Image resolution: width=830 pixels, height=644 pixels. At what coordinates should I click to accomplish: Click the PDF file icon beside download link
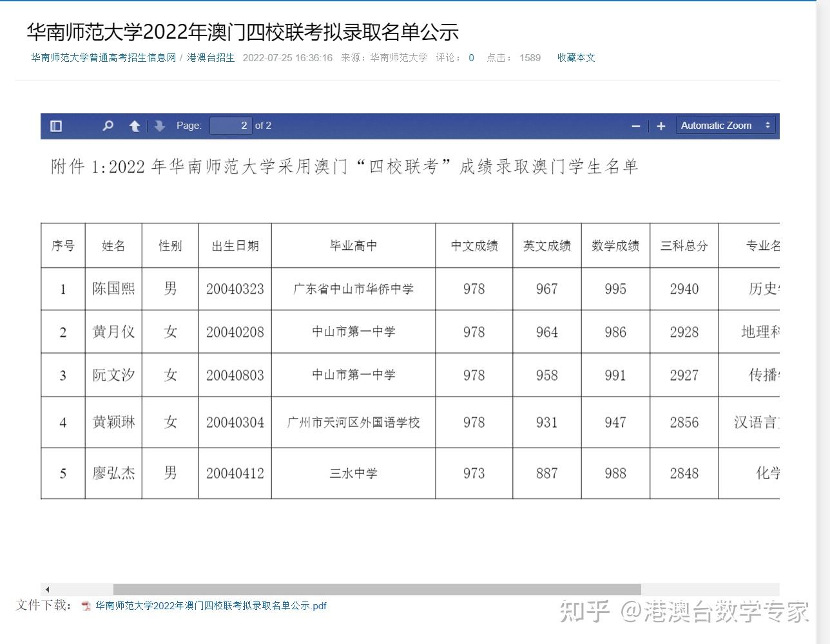pos(86,606)
